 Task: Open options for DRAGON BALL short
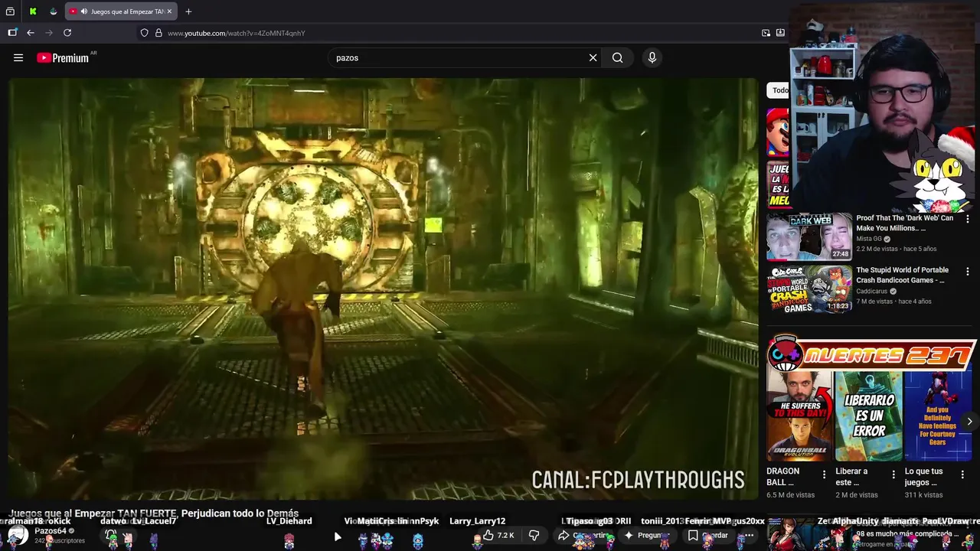pos(824,474)
